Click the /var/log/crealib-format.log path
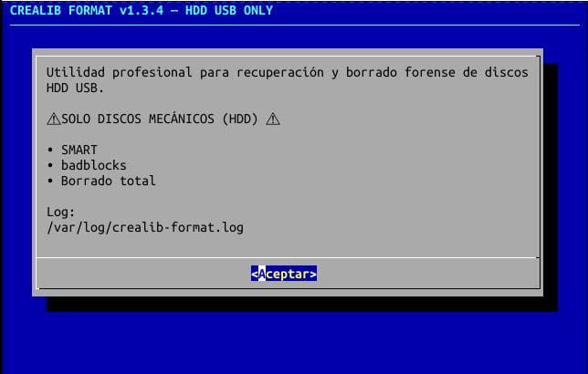This screenshot has height=374, width=588. pos(145,227)
